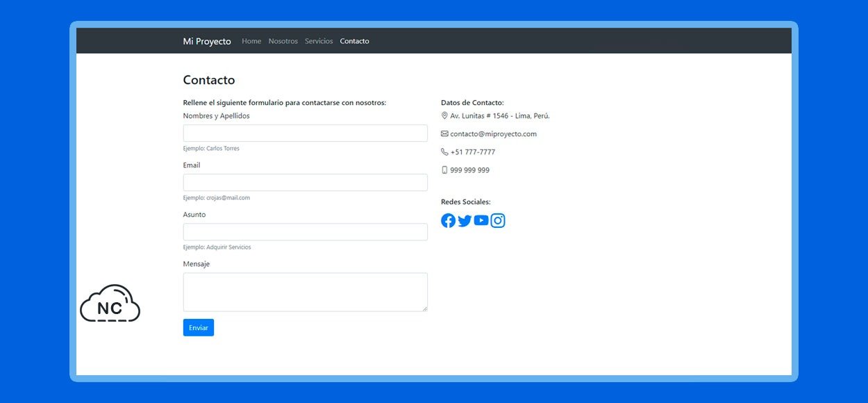Open the Nosotros nav item
Image resolution: width=868 pixels, height=403 pixels.
point(283,41)
